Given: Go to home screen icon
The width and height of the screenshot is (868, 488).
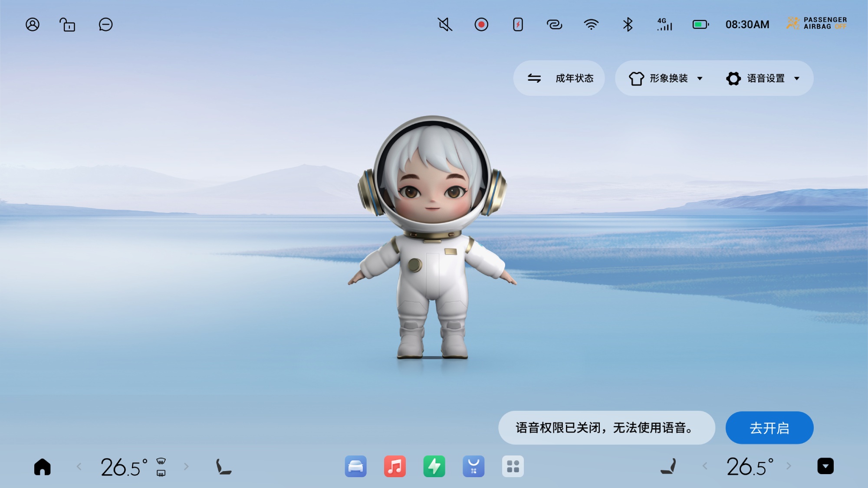Looking at the screenshot, I should 43,467.
